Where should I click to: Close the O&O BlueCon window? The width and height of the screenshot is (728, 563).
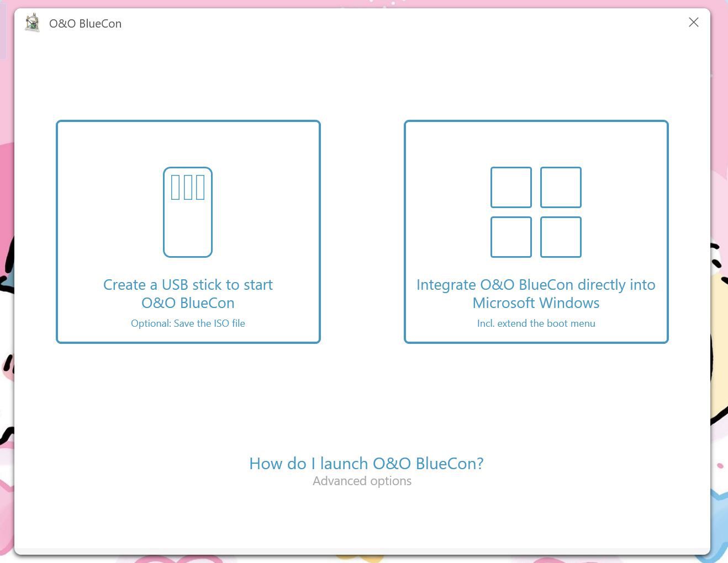point(694,22)
